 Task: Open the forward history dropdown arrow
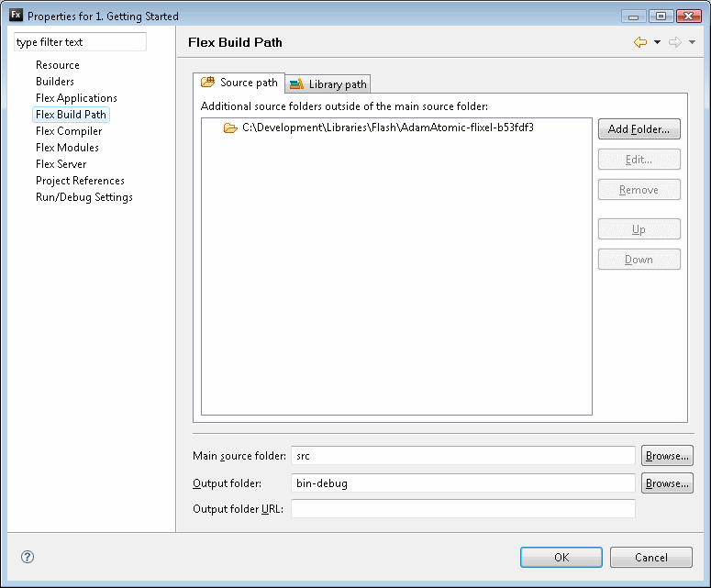point(692,42)
